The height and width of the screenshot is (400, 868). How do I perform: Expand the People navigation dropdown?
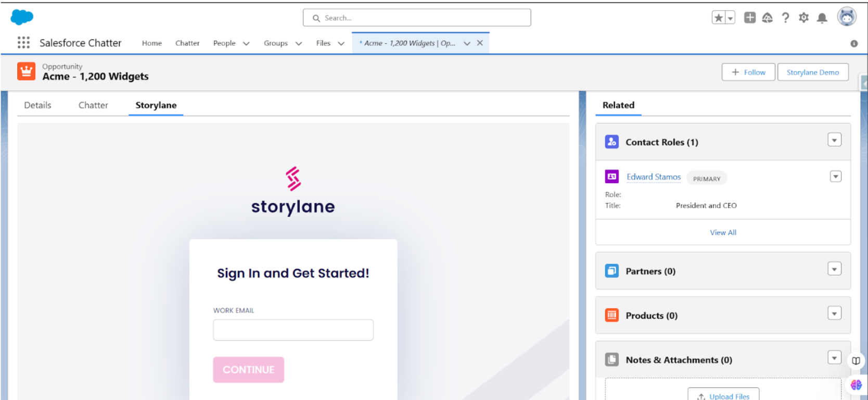point(246,43)
